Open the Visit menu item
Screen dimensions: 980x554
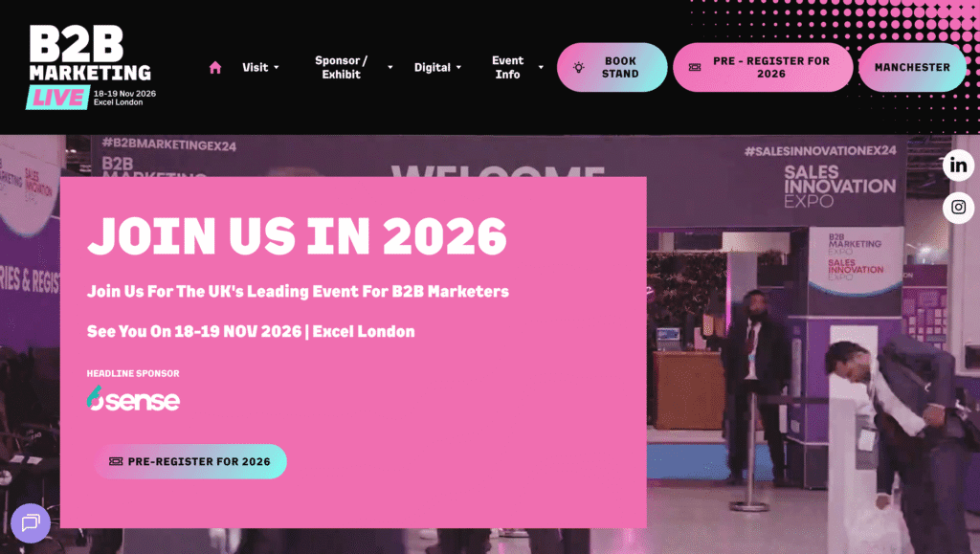pos(255,67)
